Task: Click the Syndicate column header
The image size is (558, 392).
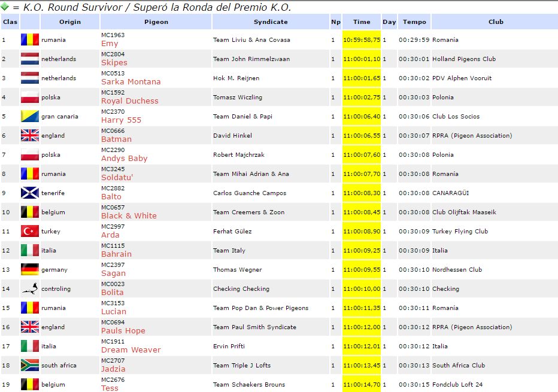Action: coord(271,22)
